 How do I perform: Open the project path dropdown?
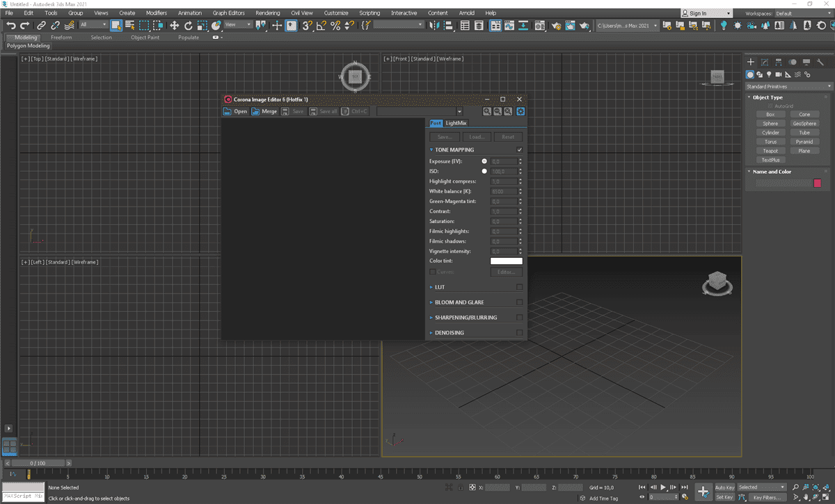coord(626,25)
